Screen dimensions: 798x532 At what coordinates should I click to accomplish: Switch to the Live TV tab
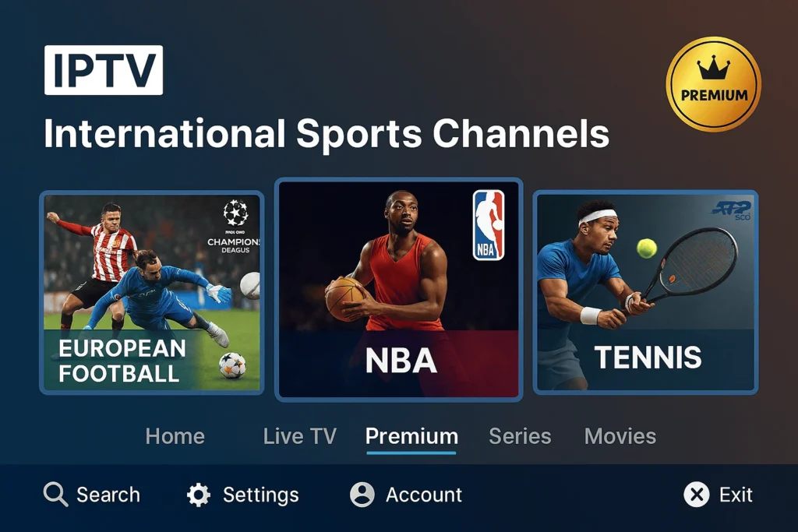300,436
